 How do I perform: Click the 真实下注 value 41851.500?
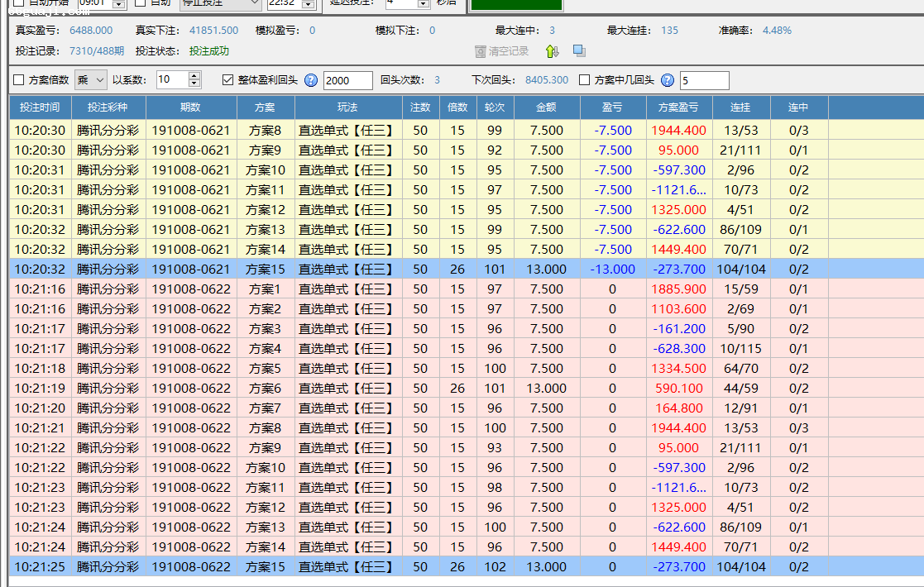[x=214, y=31]
